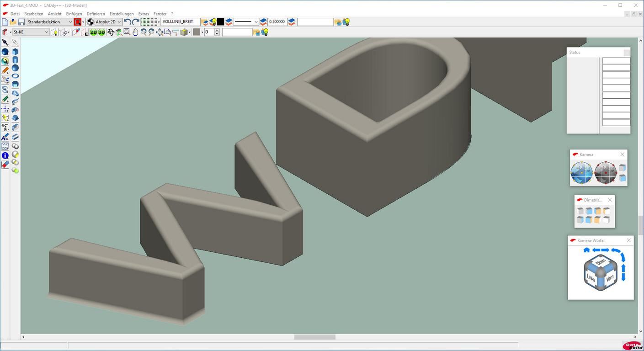Expand the Absolut 2D dropdown

click(x=108, y=22)
